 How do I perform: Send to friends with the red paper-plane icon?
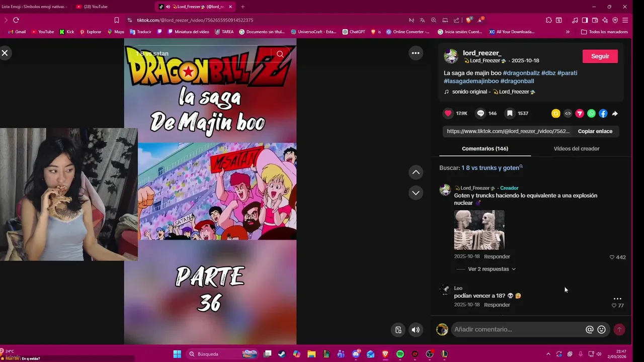[580, 114]
